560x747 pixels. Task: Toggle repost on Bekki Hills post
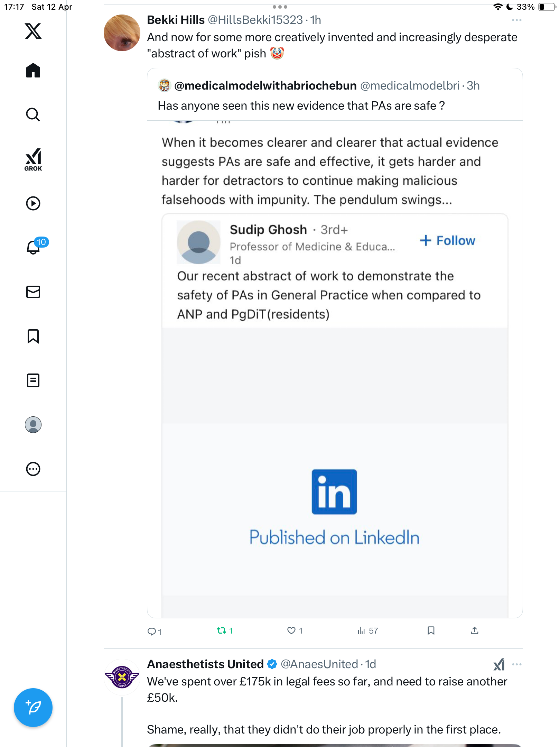tap(225, 630)
